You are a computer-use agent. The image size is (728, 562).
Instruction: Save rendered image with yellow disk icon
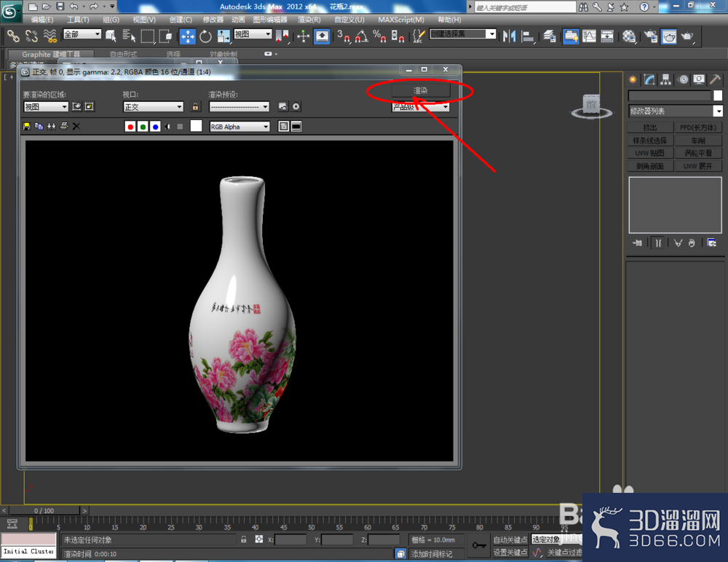27,127
